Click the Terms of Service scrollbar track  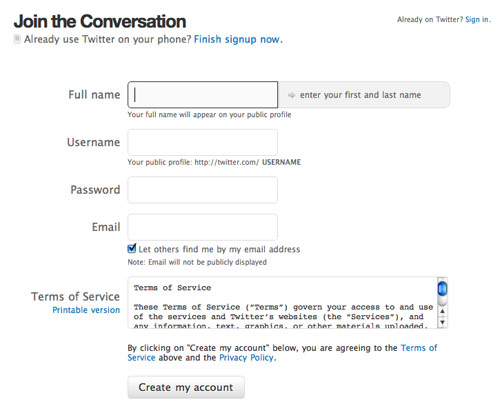442,301
